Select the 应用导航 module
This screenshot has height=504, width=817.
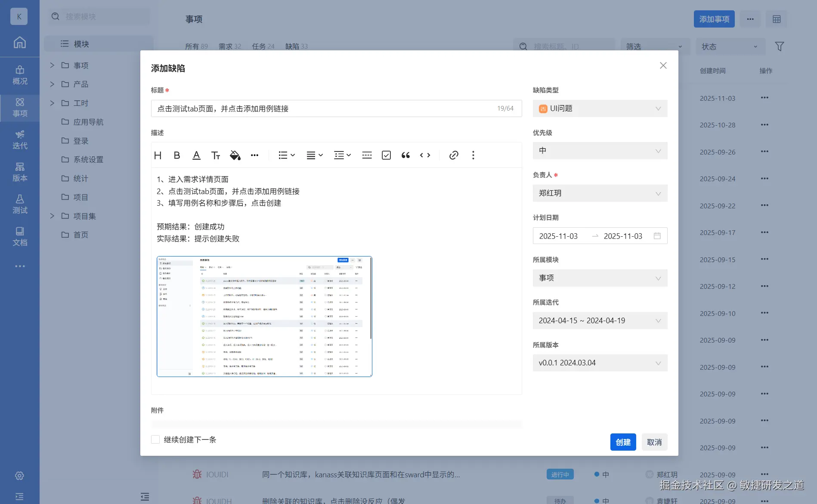[88, 122]
